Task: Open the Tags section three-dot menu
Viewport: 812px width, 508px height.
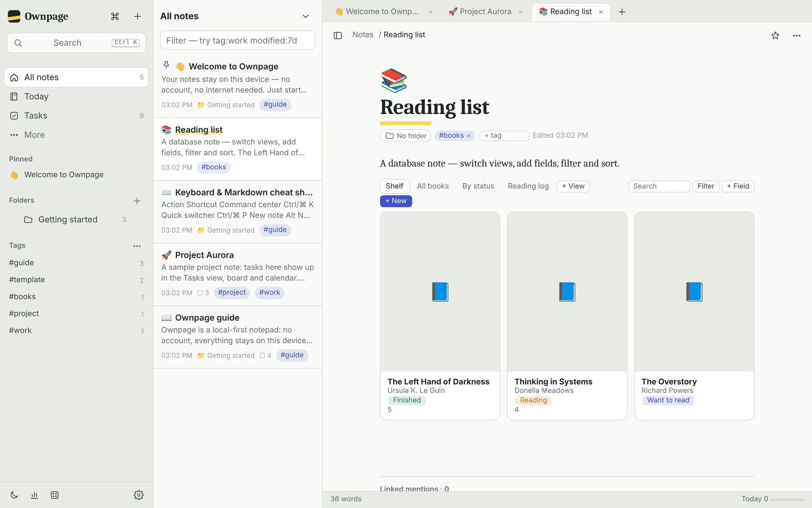Action: (x=137, y=246)
